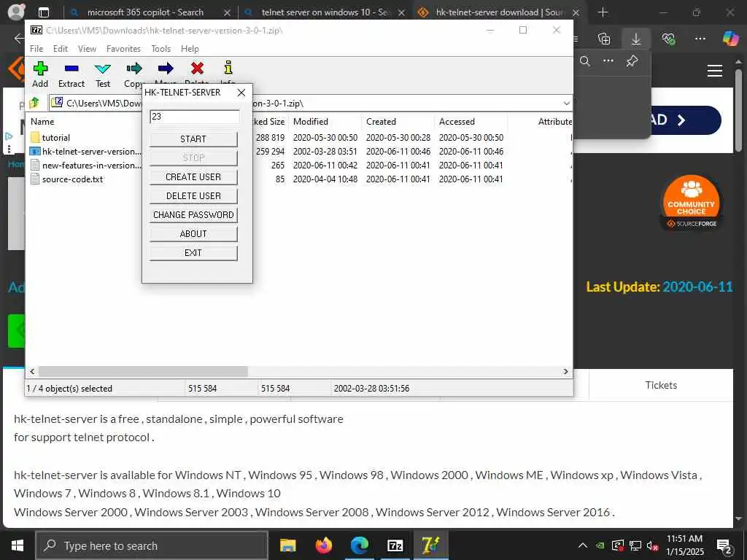Close the HK-TELNET-SERVER dialog
The height and width of the screenshot is (560, 747).
(x=241, y=93)
